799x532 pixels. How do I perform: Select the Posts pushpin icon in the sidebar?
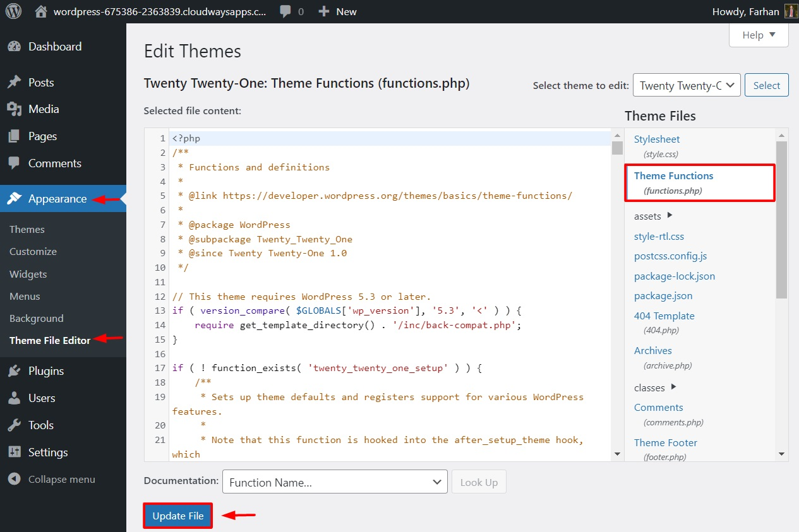(x=14, y=81)
